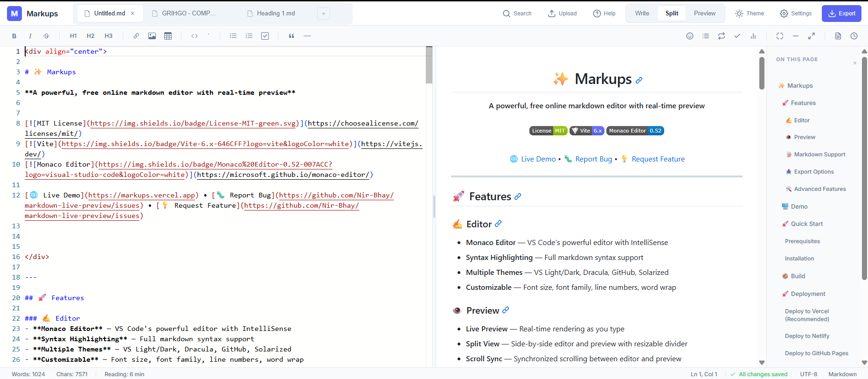The width and height of the screenshot is (868, 379).
Task: Open the emoji picker smiley icon
Action: (x=690, y=36)
